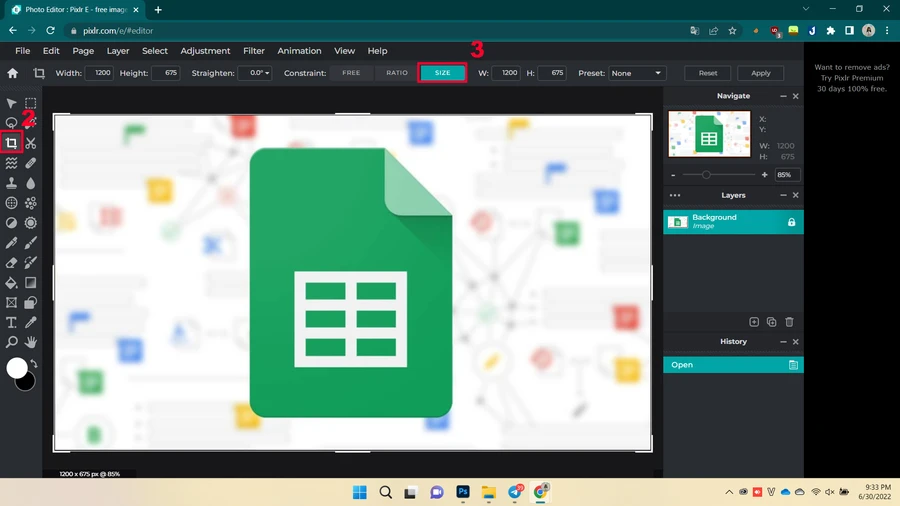Select the Cutout scissors tool
The height and width of the screenshot is (506, 900).
click(x=30, y=143)
